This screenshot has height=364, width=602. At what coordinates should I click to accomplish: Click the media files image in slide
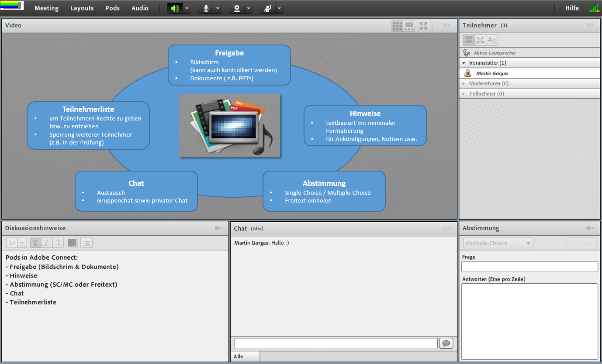pyautogui.click(x=230, y=126)
